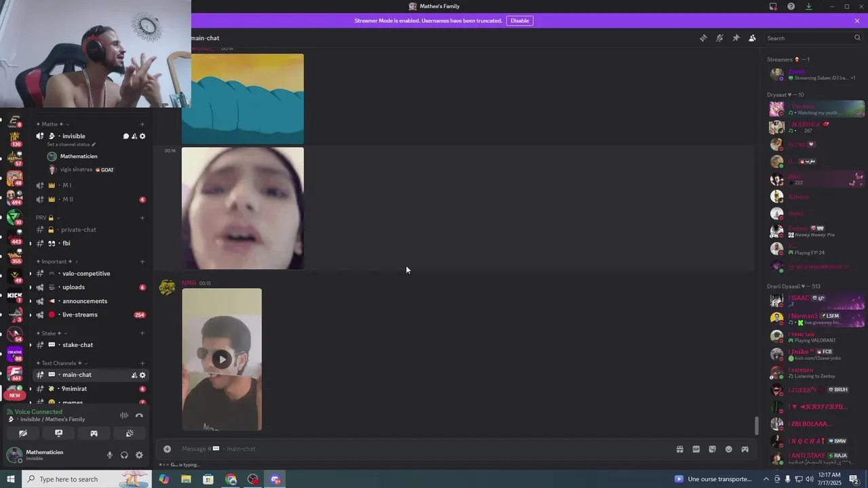Open the inbox icon in title bar

(773, 6)
